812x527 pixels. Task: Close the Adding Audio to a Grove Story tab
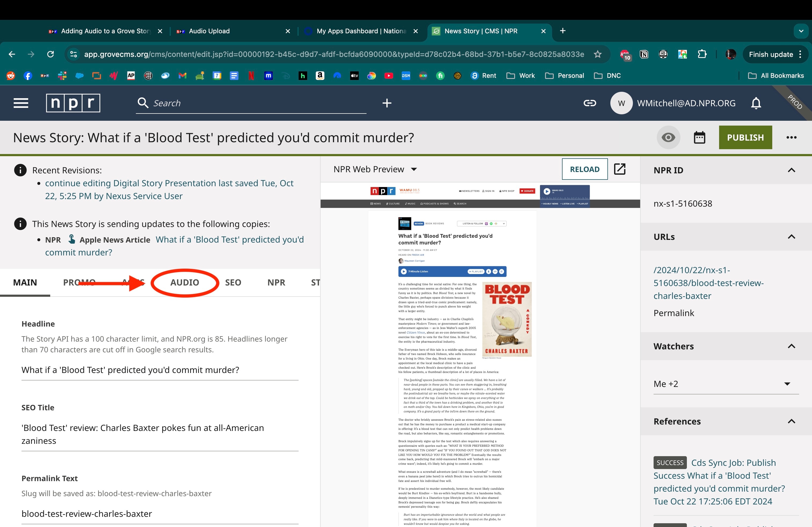point(160,31)
